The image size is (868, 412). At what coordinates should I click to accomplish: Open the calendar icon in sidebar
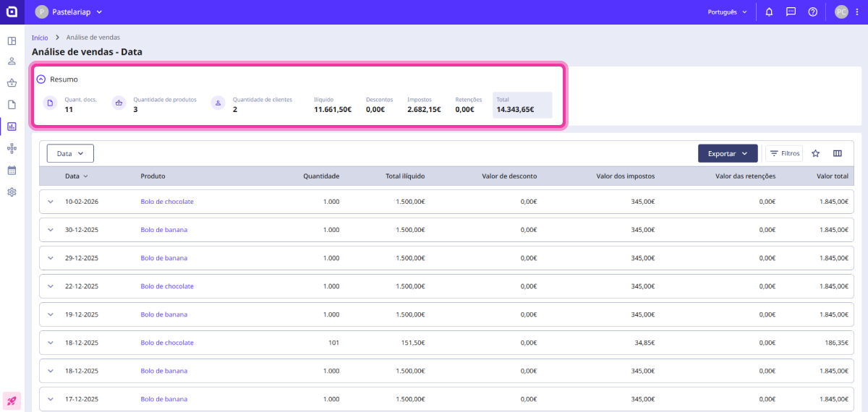click(12, 171)
